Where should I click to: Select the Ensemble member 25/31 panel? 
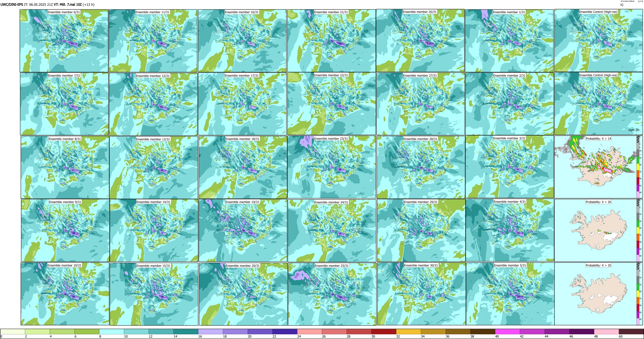pyautogui.click(x=332, y=294)
